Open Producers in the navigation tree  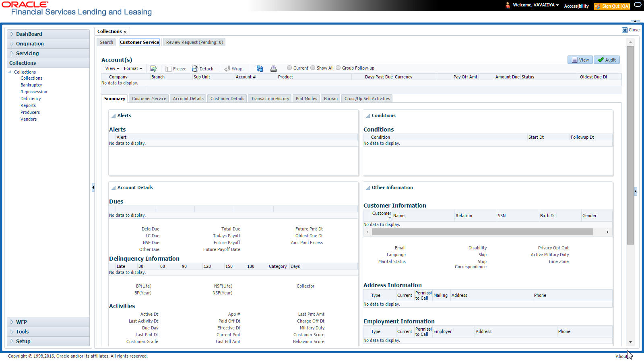[x=30, y=113]
